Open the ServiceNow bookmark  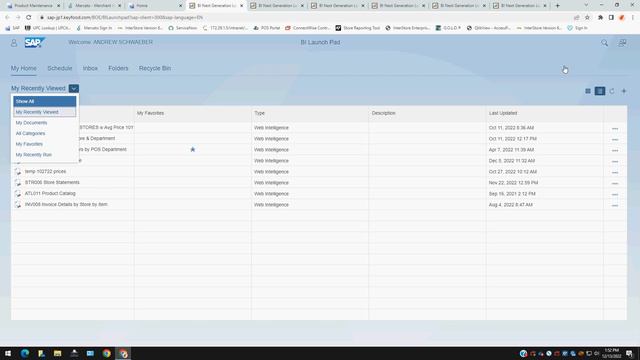182,28
